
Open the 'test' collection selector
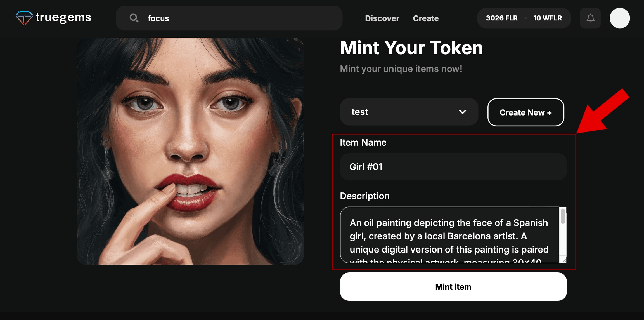coord(402,112)
